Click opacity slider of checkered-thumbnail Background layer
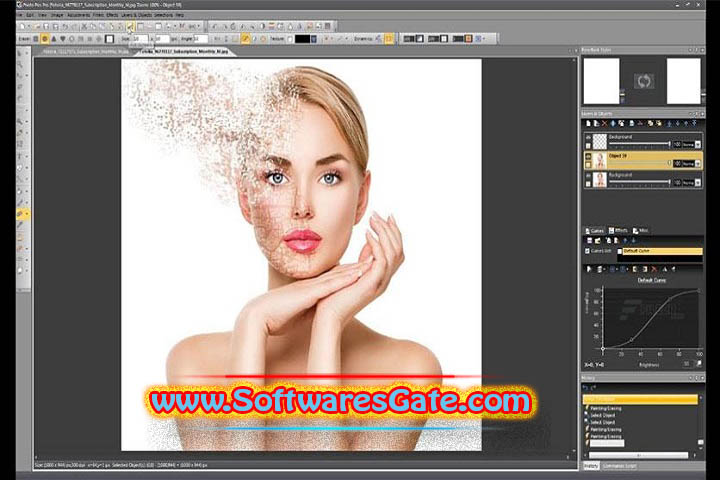This screenshot has width=720, height=480. tap(639, 145)
